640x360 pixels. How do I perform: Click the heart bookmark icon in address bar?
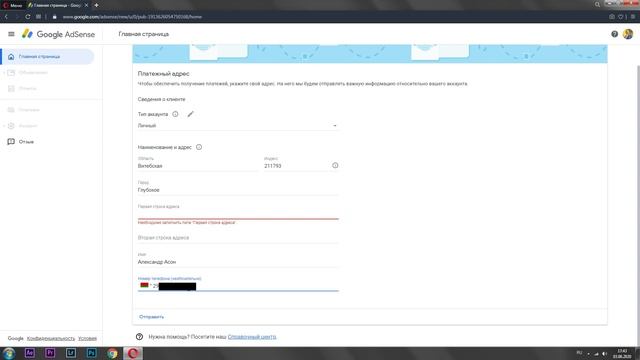(620, 17)
